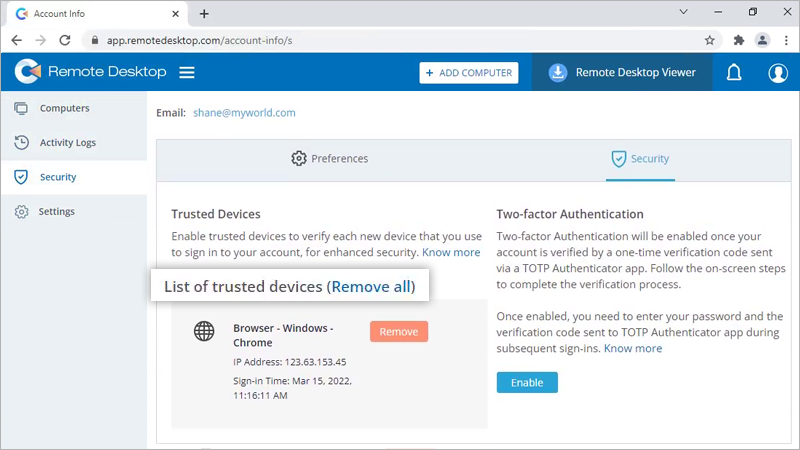The width and height of the screenshot is (800, 450).
Task: Open Computers in the sidebar
Action: click(x=64, y=108)
